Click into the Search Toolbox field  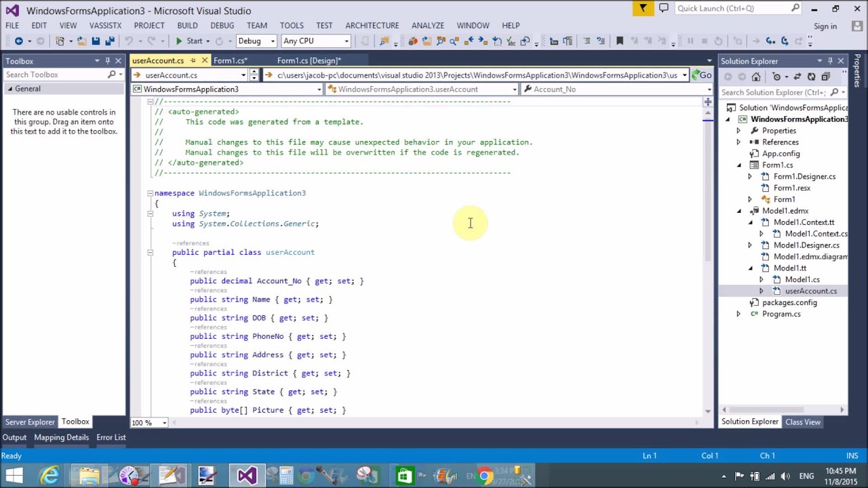pyautogui.click(x=56, y=75)
